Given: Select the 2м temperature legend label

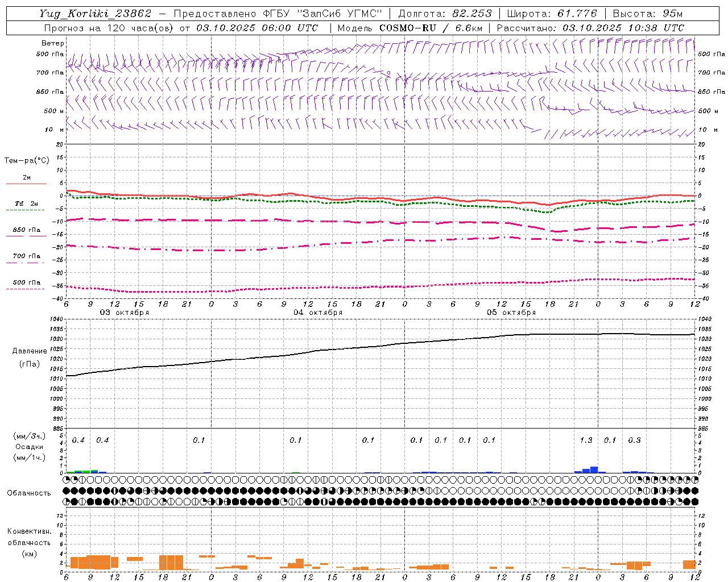Looking at the screenshot, I should click(x=27, y=178).
